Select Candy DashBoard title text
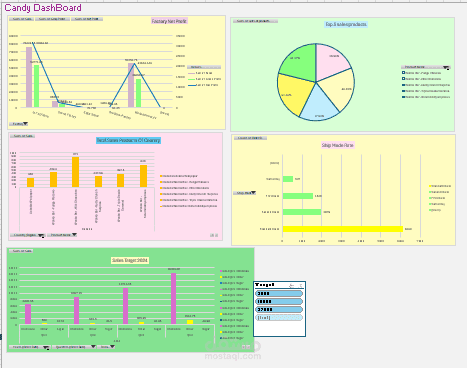This screenshot has width=467, height=368. click(43, 8)
